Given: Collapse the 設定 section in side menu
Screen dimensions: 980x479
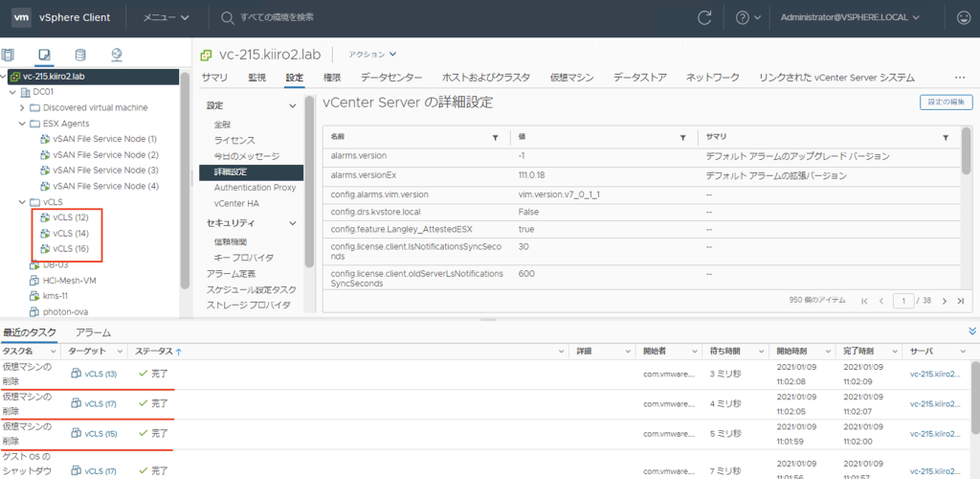Looking at the screenshot, I should point(292,105).
